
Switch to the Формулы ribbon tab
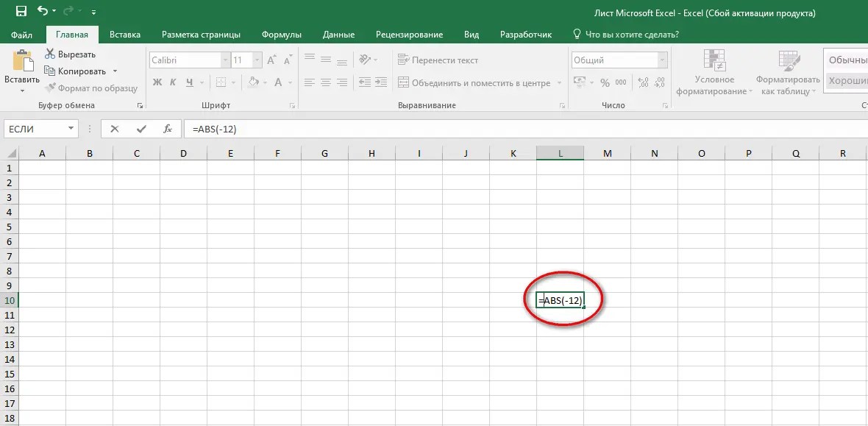coord(282,34)
